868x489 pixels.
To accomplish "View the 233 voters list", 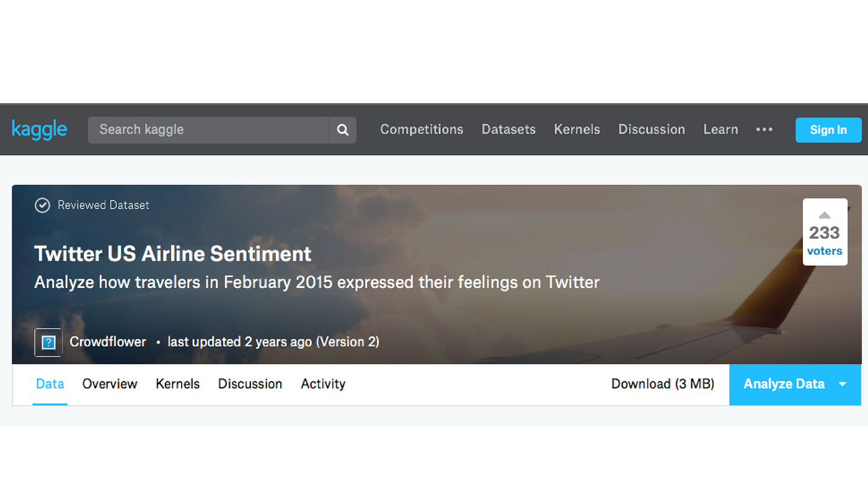I will tap(825, 250).
